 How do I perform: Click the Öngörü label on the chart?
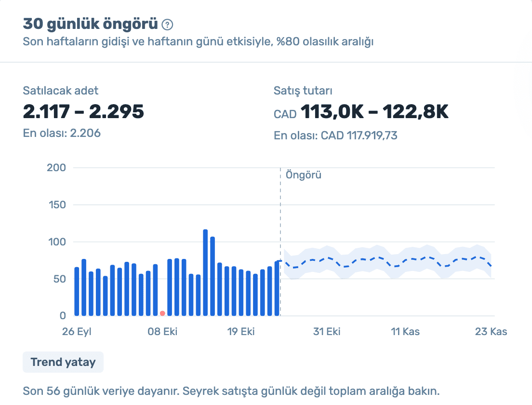click(303, 175)
